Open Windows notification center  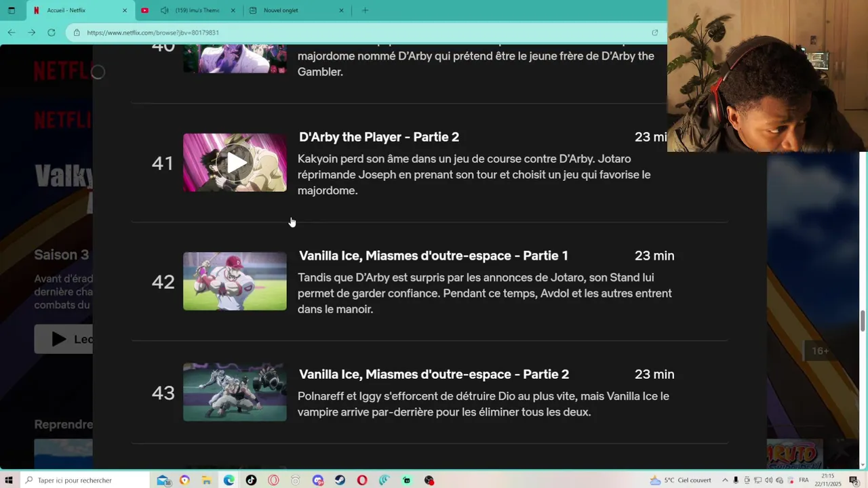(x=854, y=480)
